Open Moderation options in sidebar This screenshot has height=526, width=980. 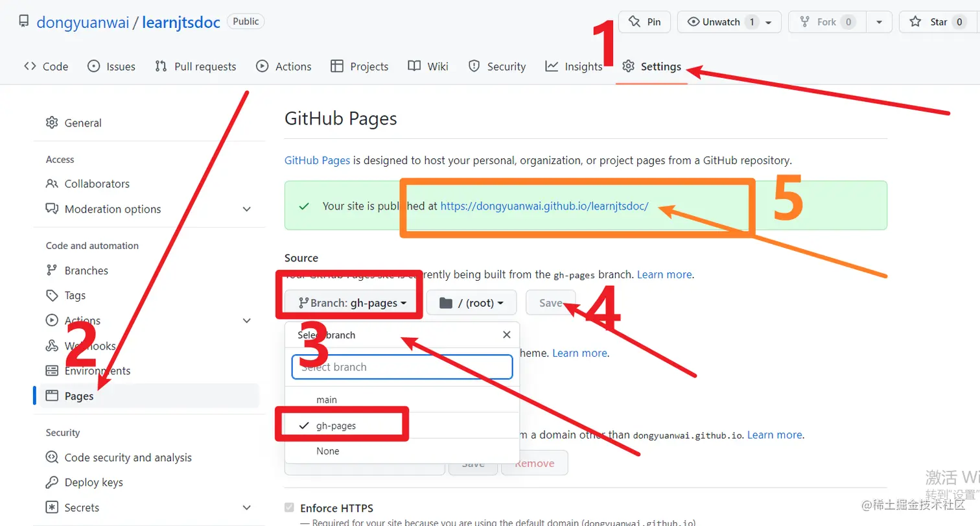click(113, 209)
